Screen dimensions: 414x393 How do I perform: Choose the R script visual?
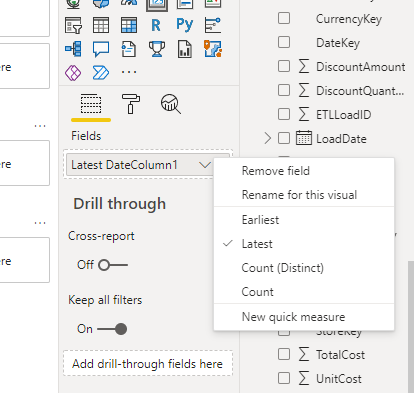[156, 25]
